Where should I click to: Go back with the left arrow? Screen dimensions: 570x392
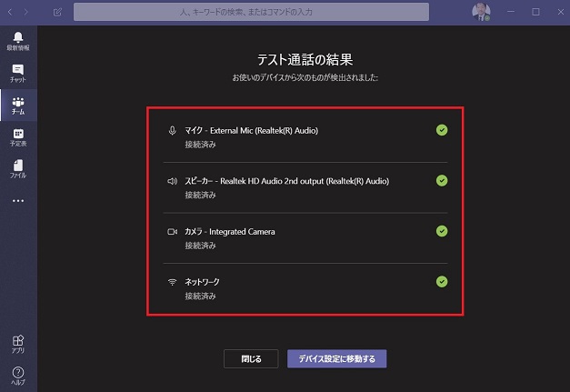point(10,12)
